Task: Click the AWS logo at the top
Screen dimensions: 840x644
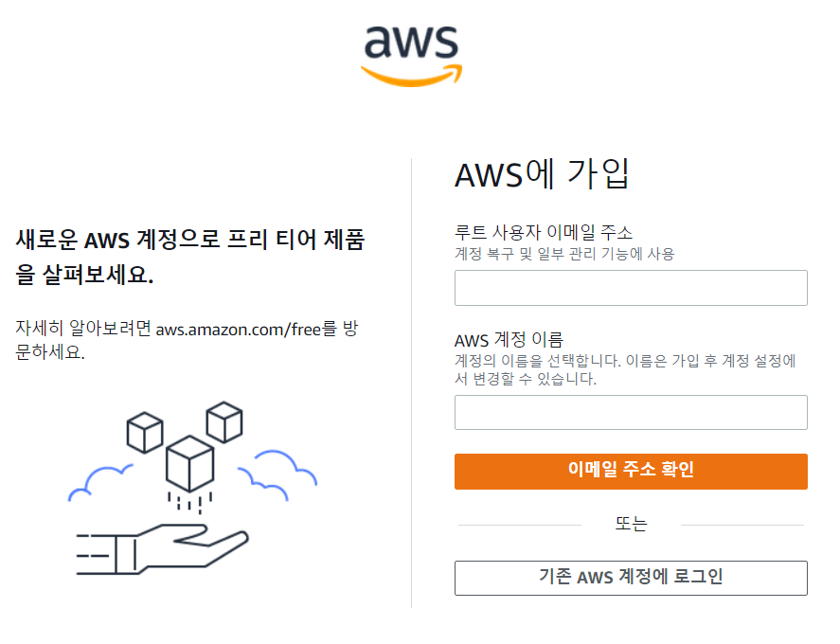Action: pyautogui.click(x=411, y=56)
